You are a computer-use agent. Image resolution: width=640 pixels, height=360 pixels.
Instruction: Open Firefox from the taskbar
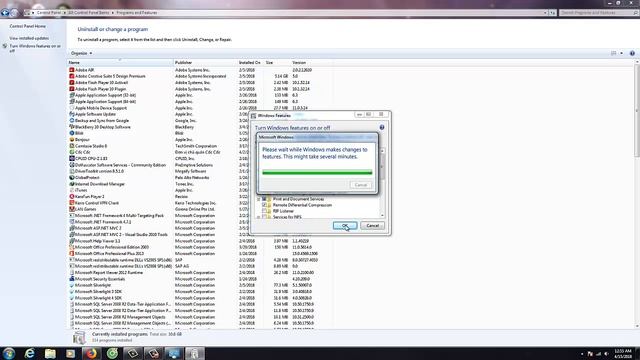pyautogui.click(x=91, y=353)
